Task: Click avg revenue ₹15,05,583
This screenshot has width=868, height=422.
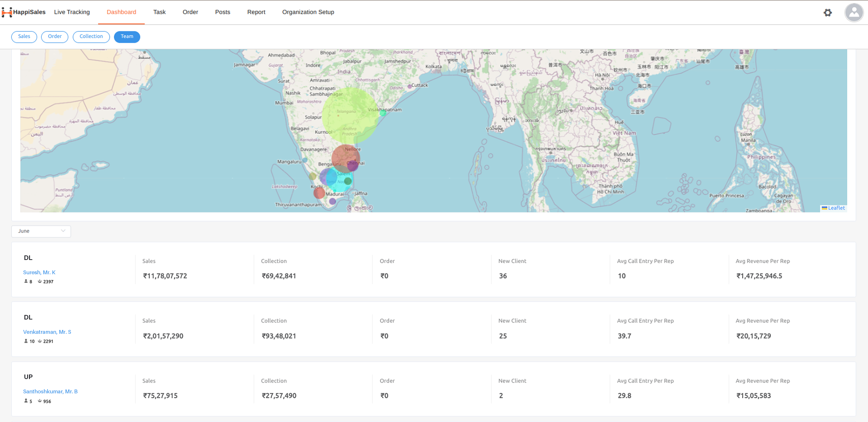Action: pos(753,396)
